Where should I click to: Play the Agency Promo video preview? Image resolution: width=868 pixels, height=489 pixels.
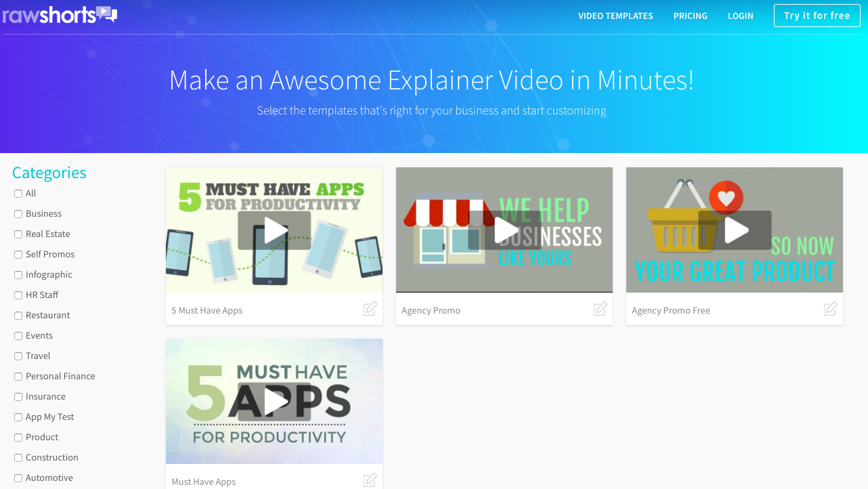pos(504,230)
